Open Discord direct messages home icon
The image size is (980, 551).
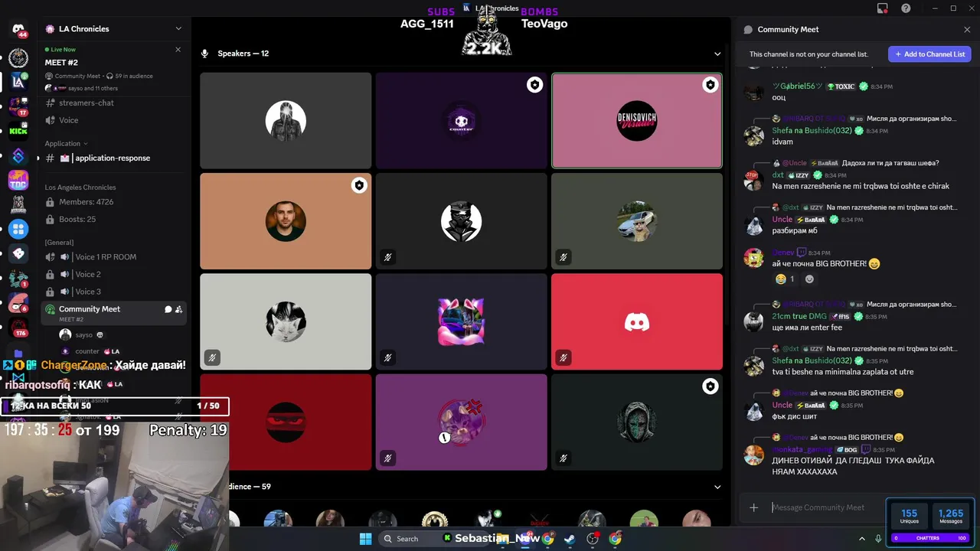[x=18, y=29]
